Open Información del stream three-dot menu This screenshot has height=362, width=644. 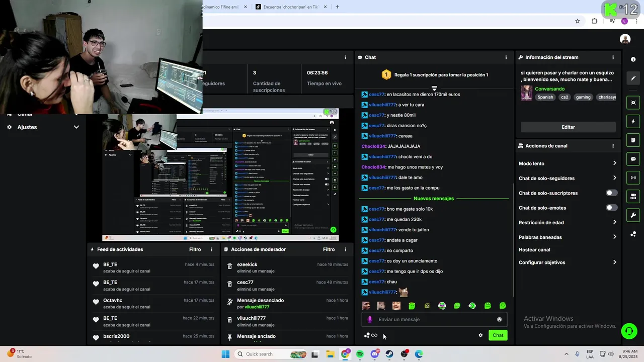pos(613,57)
